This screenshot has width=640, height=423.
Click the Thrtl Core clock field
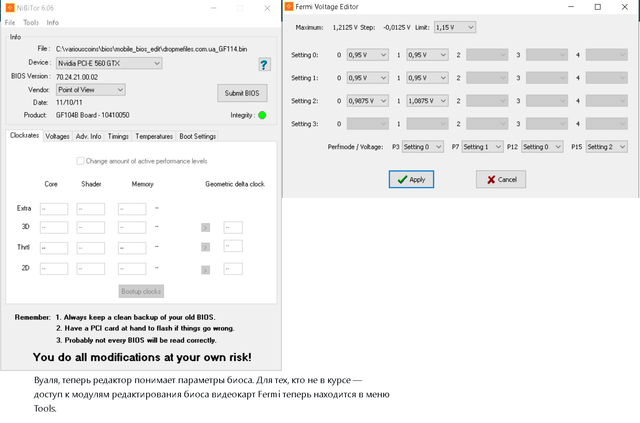coord(54,248)
